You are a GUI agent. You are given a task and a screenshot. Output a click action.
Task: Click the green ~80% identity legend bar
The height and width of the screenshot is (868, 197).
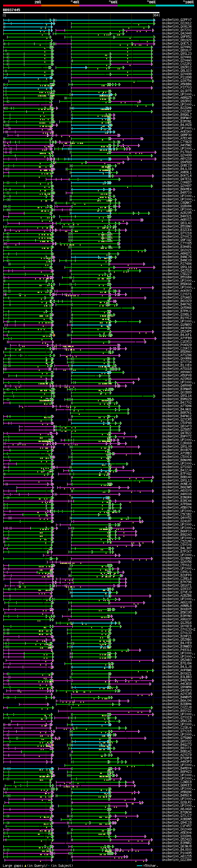137,6
